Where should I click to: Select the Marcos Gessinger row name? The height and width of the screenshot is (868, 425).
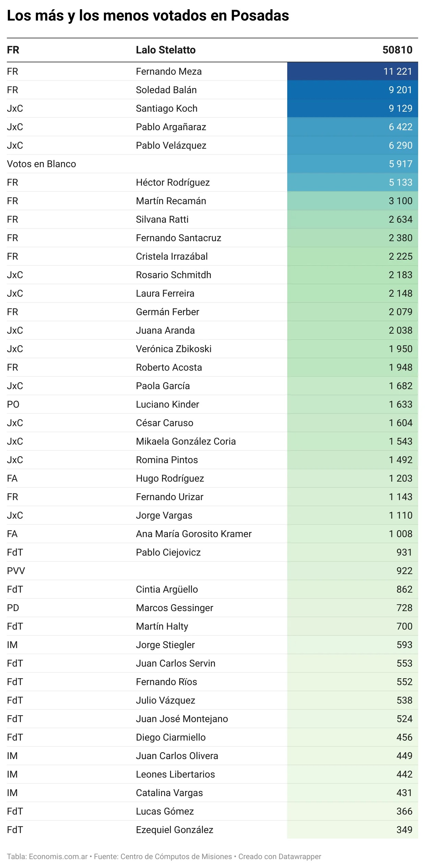[x=174, y=608]
